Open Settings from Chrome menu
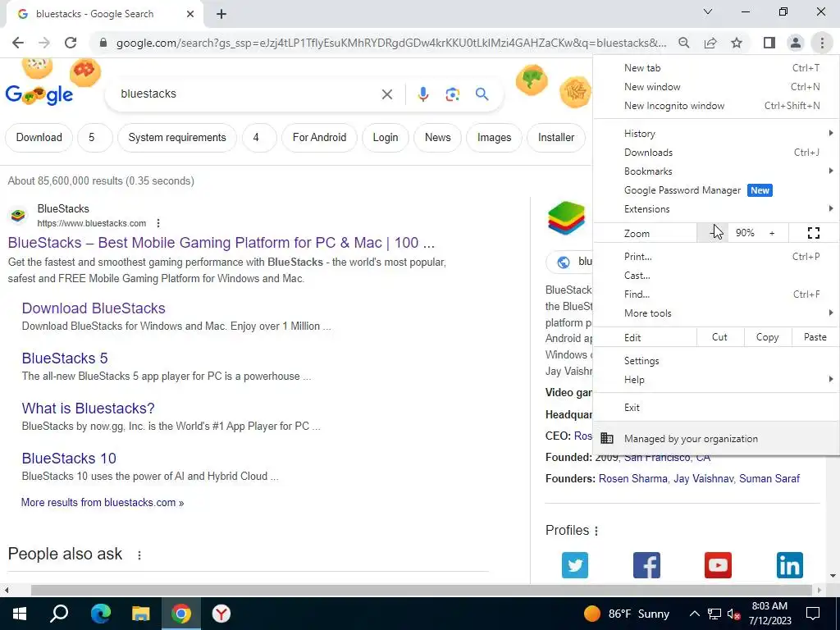Screen dimensions: 840x630 (x=716, y=361)
